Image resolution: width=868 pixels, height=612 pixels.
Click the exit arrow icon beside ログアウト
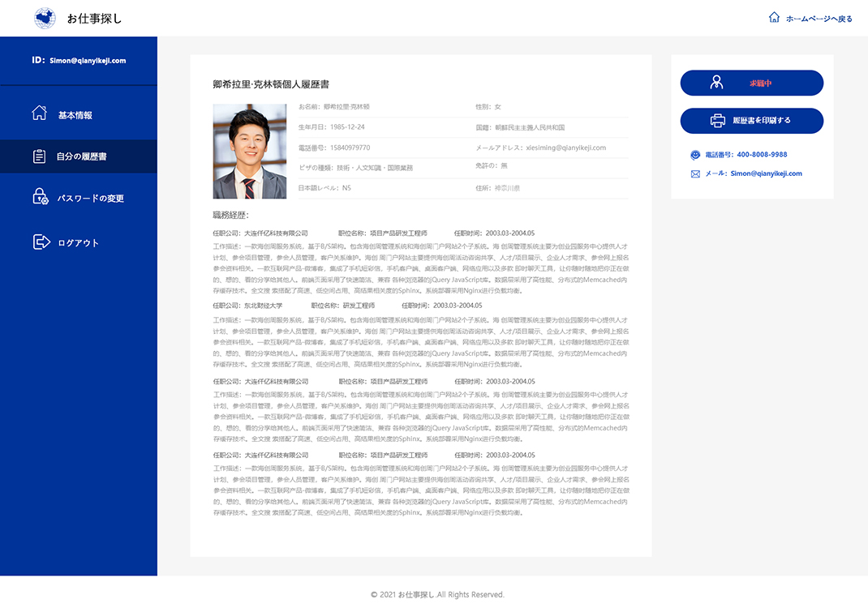pyautogui.click(x=41, y=242)
